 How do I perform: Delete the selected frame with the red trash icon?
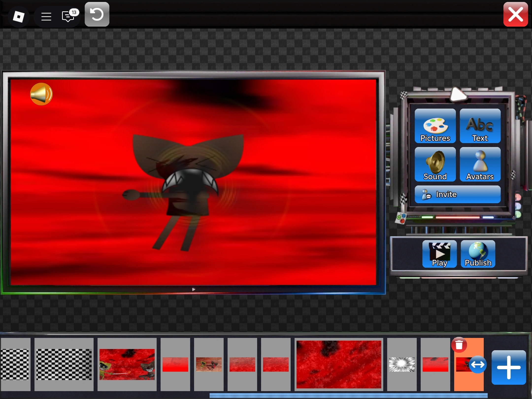(459, 345)
